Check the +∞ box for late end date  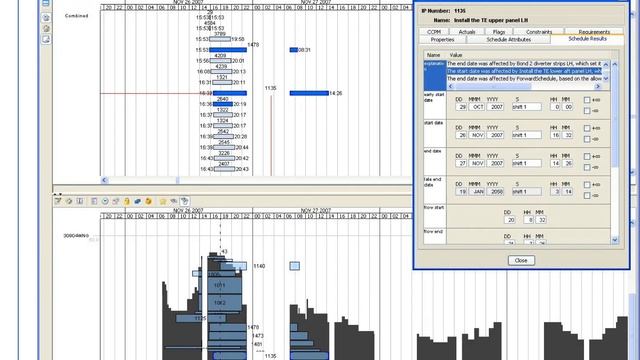point(587,185)
